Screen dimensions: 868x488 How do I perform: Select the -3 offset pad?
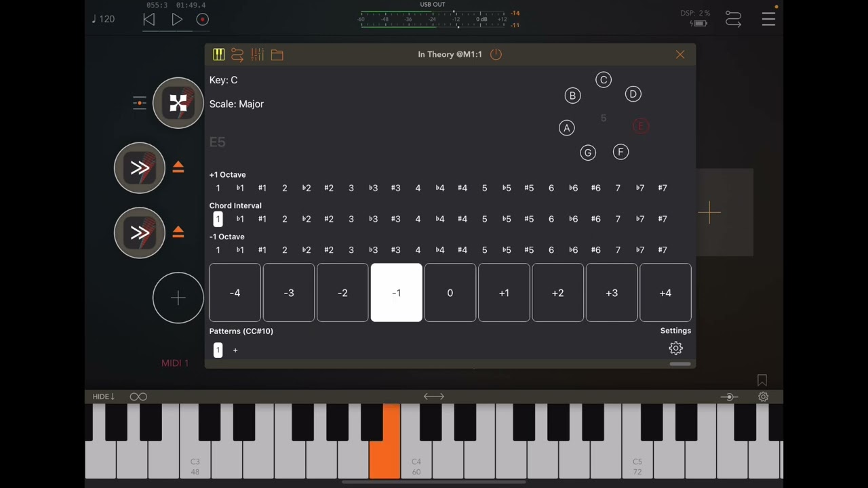pyautogui.click(x=289, y=293)
